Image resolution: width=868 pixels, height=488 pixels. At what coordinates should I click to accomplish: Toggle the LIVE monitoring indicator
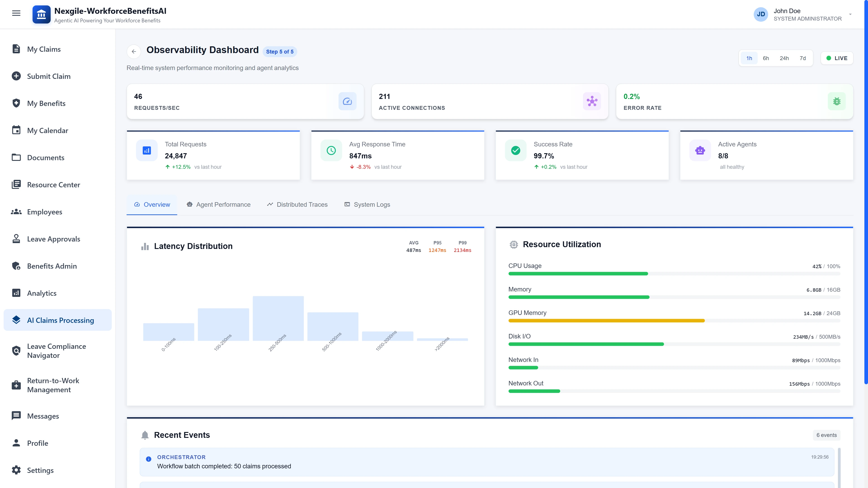pyautogui.click(x=837, y=58)
